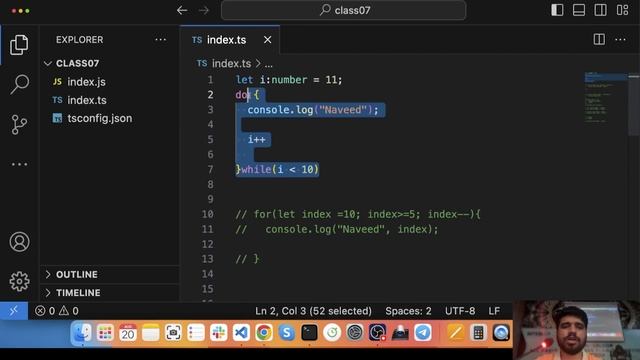The image size is (640, 360).
Task: Close the index.ts editor tab
Action: click(x=267, y=40)
